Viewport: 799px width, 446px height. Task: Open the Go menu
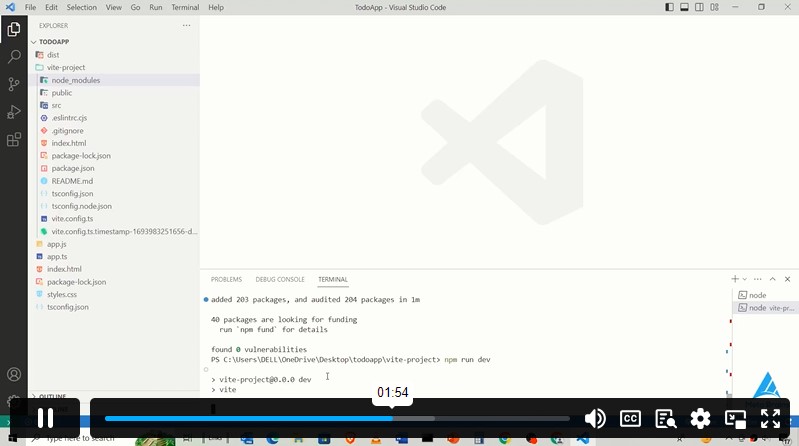click(135, 7)
